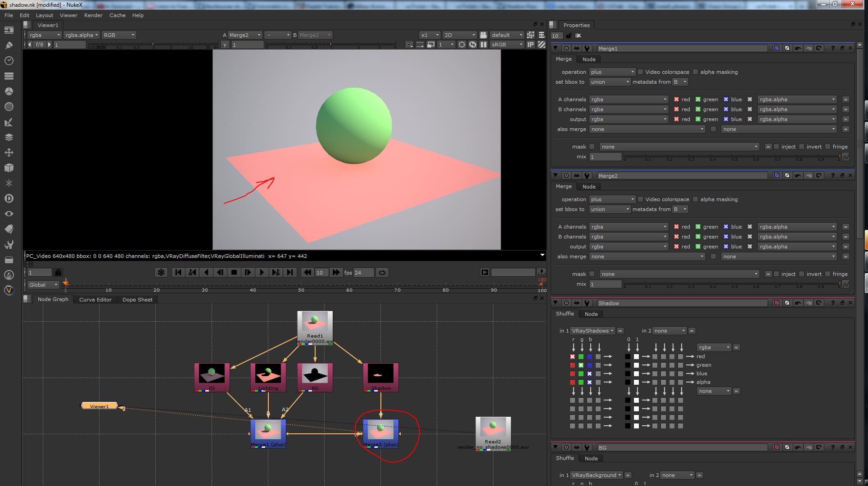Click Merge1 help question mark icon
Viewport: 868px width, 486px height.
832,48
